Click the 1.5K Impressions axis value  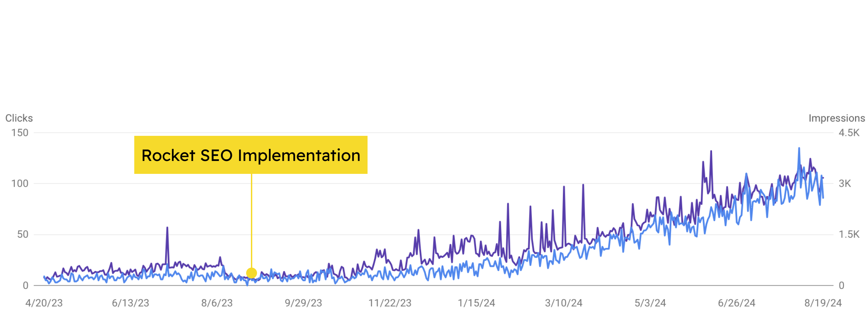(x=849, y=234)
